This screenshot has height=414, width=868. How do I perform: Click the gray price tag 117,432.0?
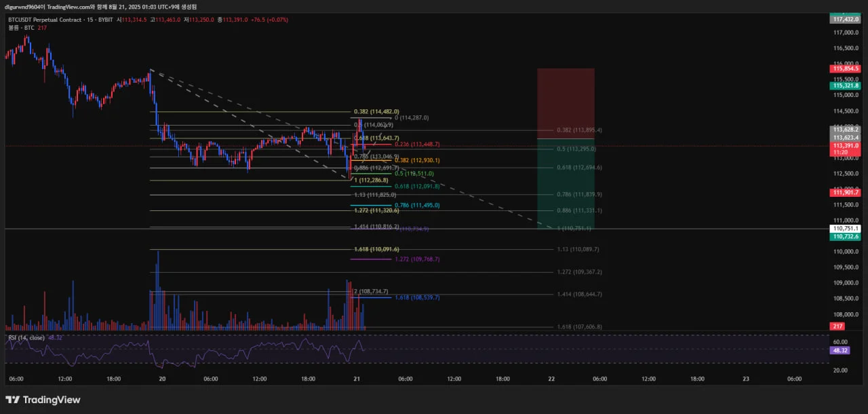tap(846, 20)
